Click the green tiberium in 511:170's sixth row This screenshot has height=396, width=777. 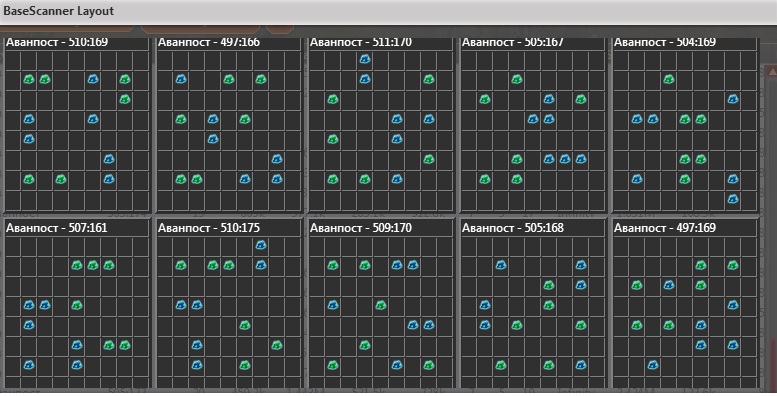429,159
